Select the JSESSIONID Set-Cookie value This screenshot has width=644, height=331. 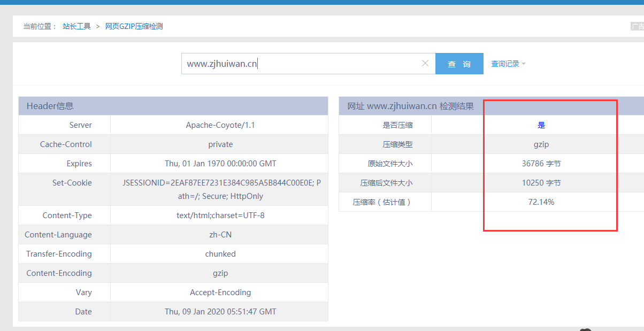coord(220,189)
